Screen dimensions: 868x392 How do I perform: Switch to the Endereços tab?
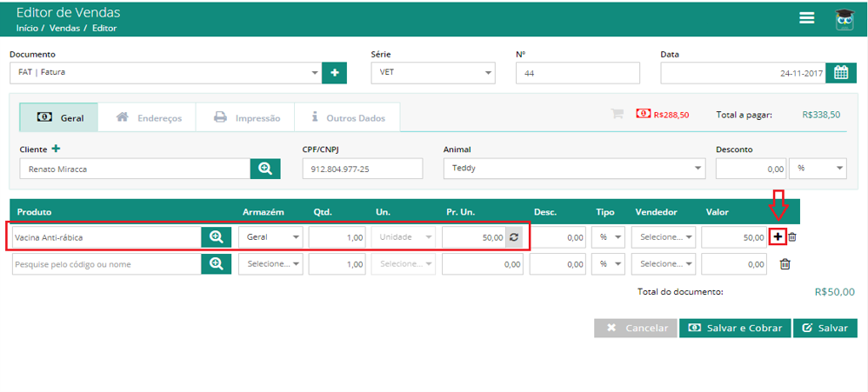click(x=147, y=117)
